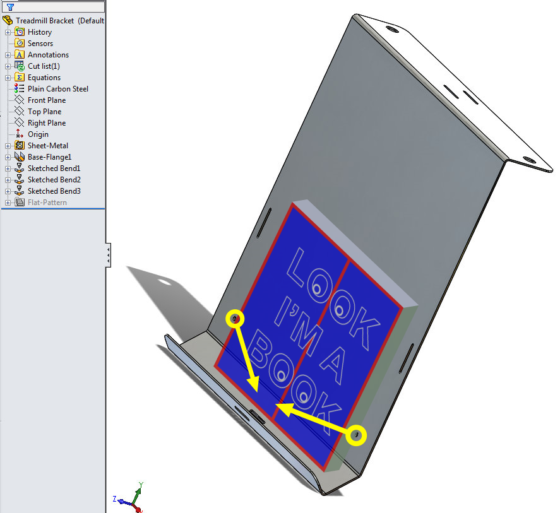Select the Sketched Bend2 label
560x513 pixels.
pos(54,180)
